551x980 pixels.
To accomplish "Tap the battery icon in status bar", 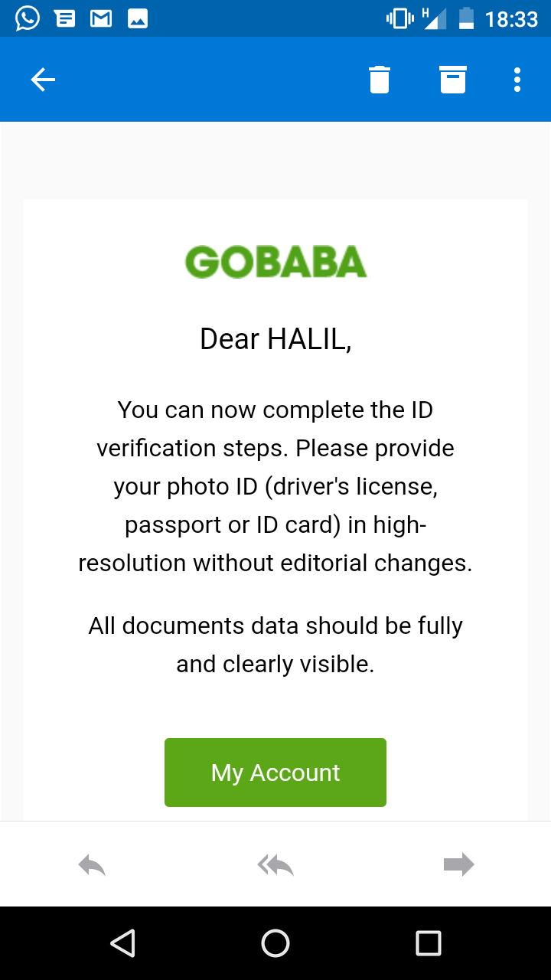I will (x=466, y=18).
